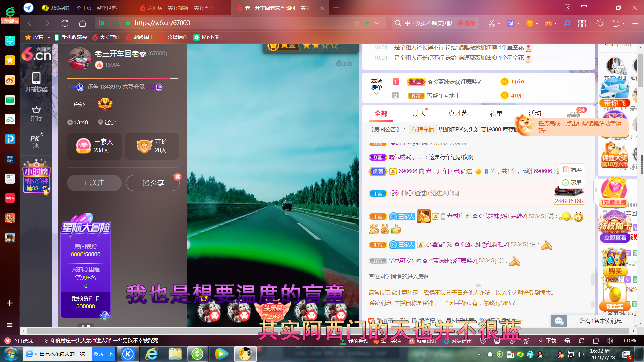This screenshot has width=644, height=362.
Task: Open Internet Explorer in the taskbar
Action: 152,354
